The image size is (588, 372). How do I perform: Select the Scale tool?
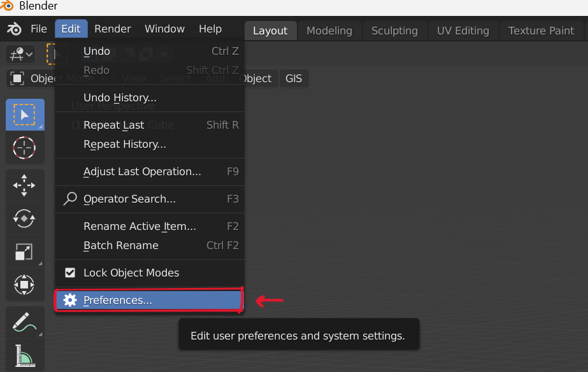[x=25, y=252]
